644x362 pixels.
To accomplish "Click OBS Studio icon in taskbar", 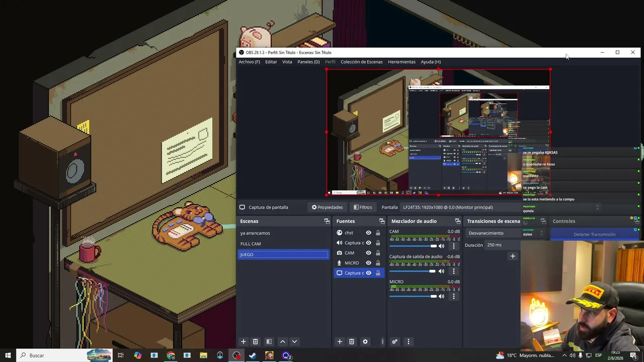I will point(236,355).
